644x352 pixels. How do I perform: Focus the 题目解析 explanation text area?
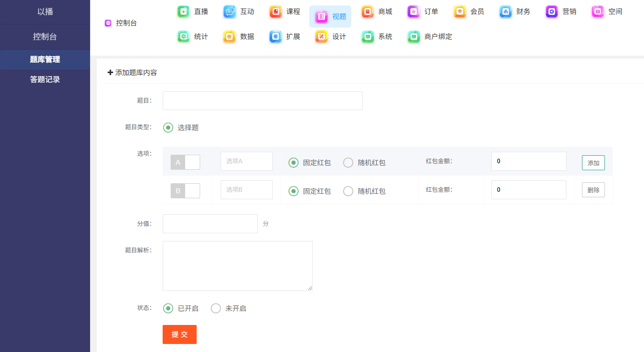237,265
